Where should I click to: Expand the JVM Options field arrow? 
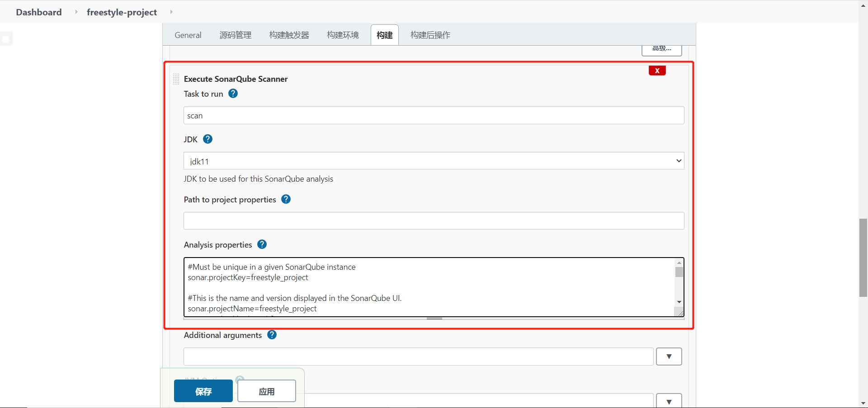(669, 401)
